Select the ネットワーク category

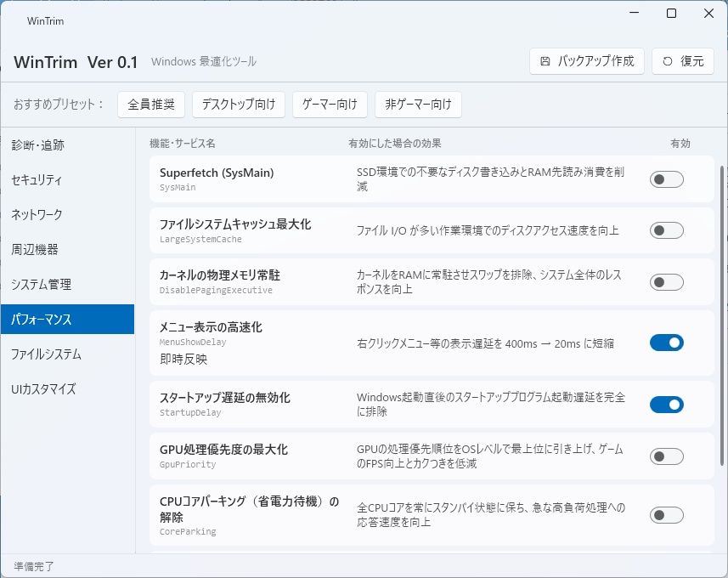[67, 215]
